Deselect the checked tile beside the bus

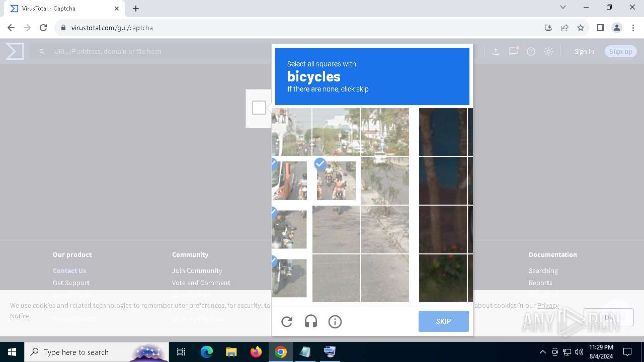coord(289,180)
